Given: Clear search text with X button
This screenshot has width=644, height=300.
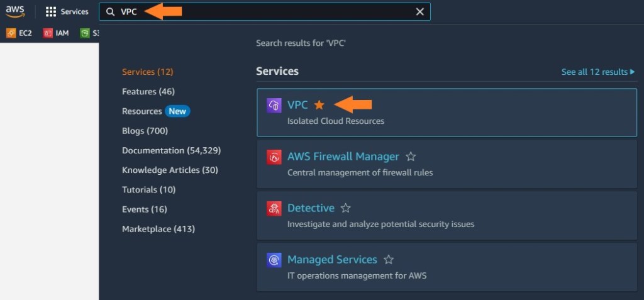Looking at the screenshot, I should 420,12.
